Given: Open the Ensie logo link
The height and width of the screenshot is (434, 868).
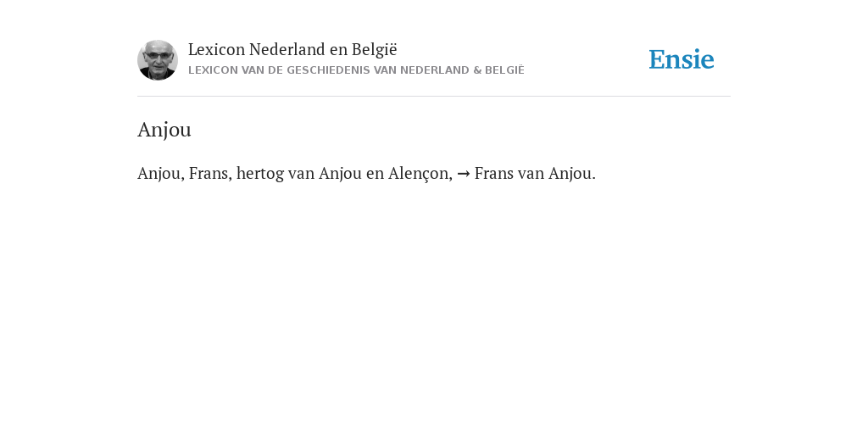Looking at the screenshot, I should point(682,59).
